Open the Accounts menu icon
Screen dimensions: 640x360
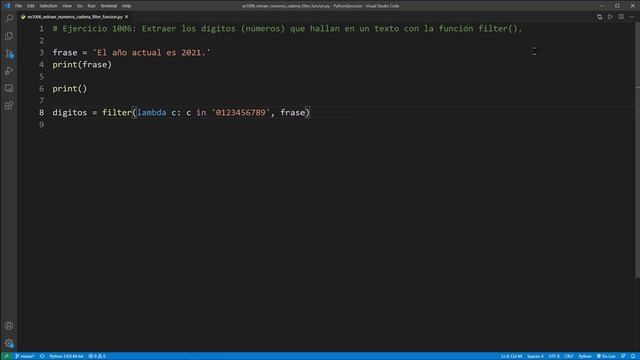tap(9, 326)
